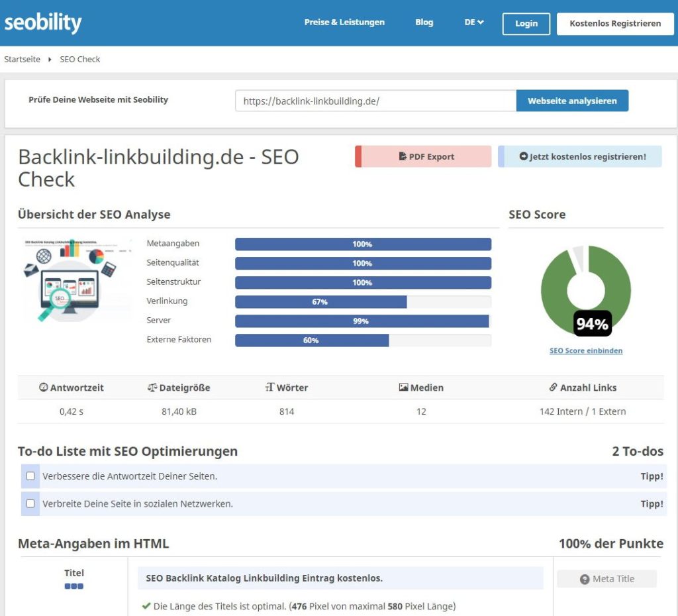Go to the Blog menu item
This screenshot has height=616, width=678.
(424, 22)
